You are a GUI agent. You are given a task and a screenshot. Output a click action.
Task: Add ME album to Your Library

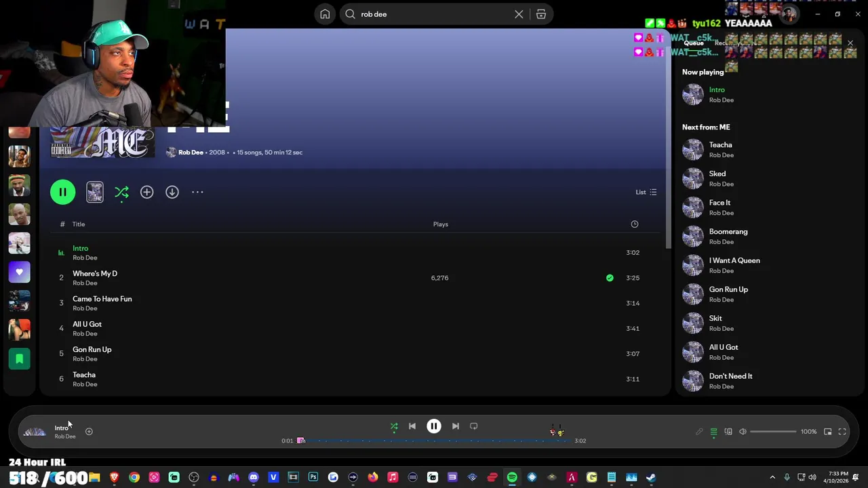click(146, 192)
